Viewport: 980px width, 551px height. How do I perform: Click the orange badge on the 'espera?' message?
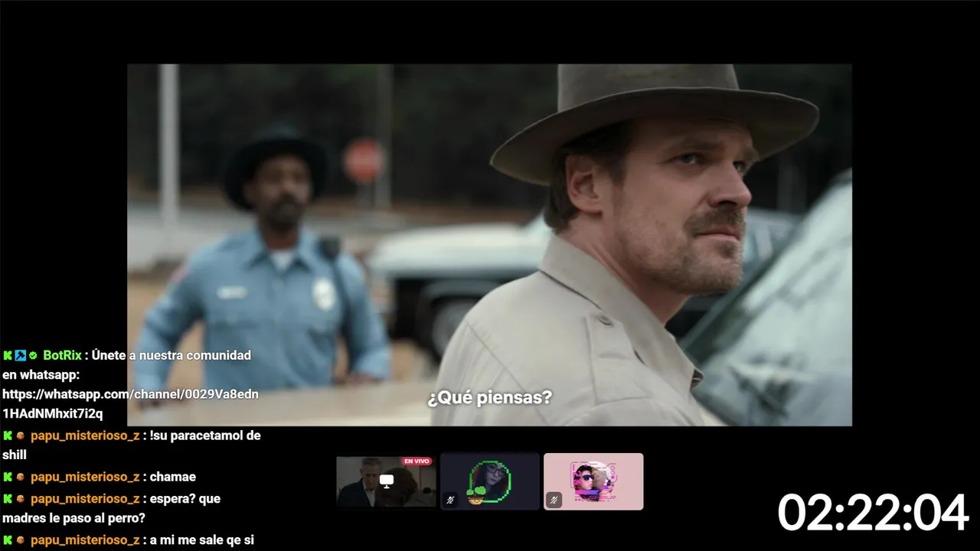21,498
